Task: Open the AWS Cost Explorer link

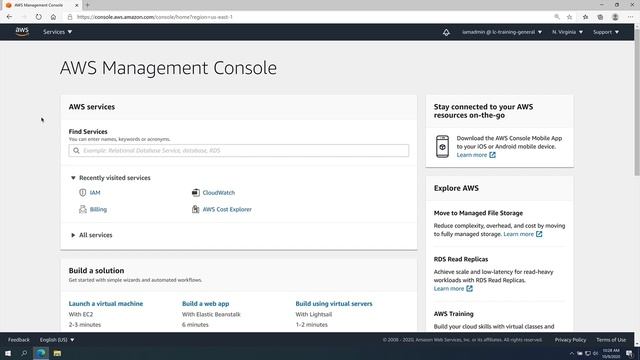Action: coord(227,209)
